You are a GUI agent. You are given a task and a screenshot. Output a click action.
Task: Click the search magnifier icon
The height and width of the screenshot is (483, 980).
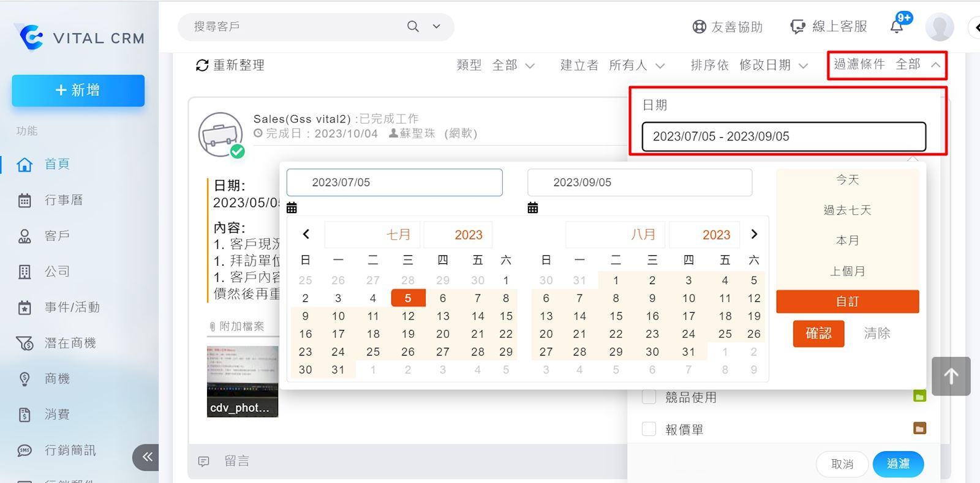[x=413, y=26]
